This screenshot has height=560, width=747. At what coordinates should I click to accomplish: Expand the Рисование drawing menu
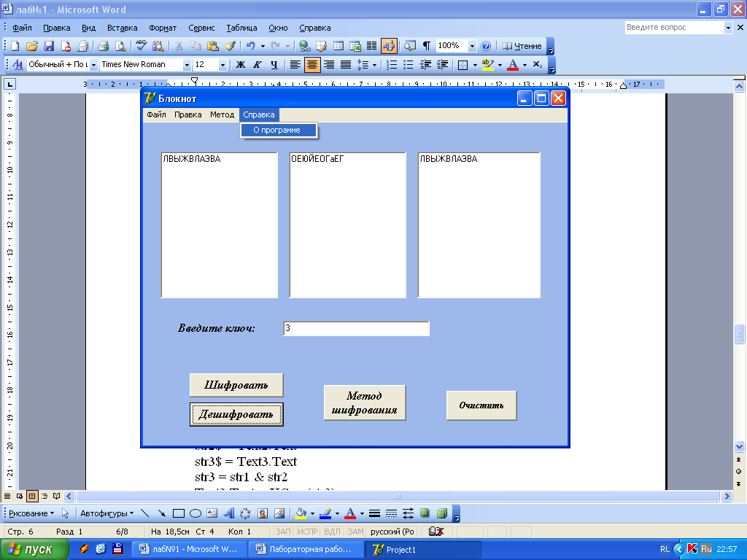[x=31, y=513]
